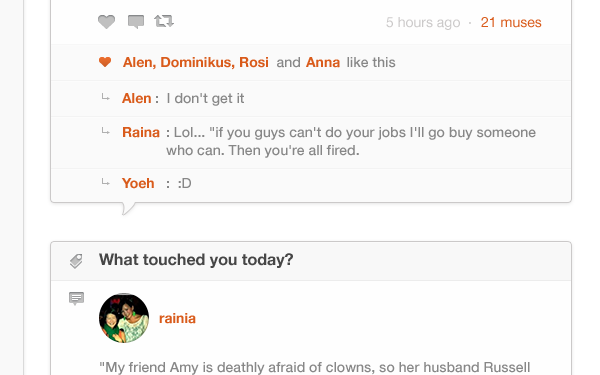This screenshot has height=375, width=600.
Task: Click rainia's round profile photo
Action: tap(124, 318)
